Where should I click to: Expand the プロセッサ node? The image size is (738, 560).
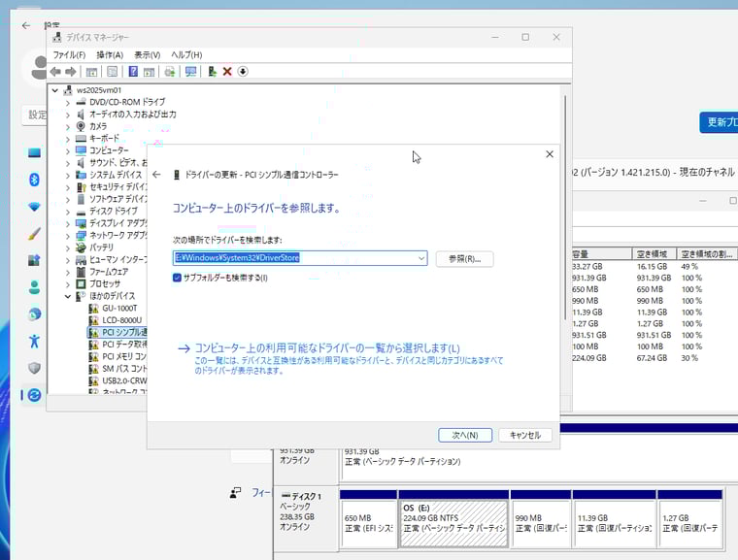coord(67,283)
